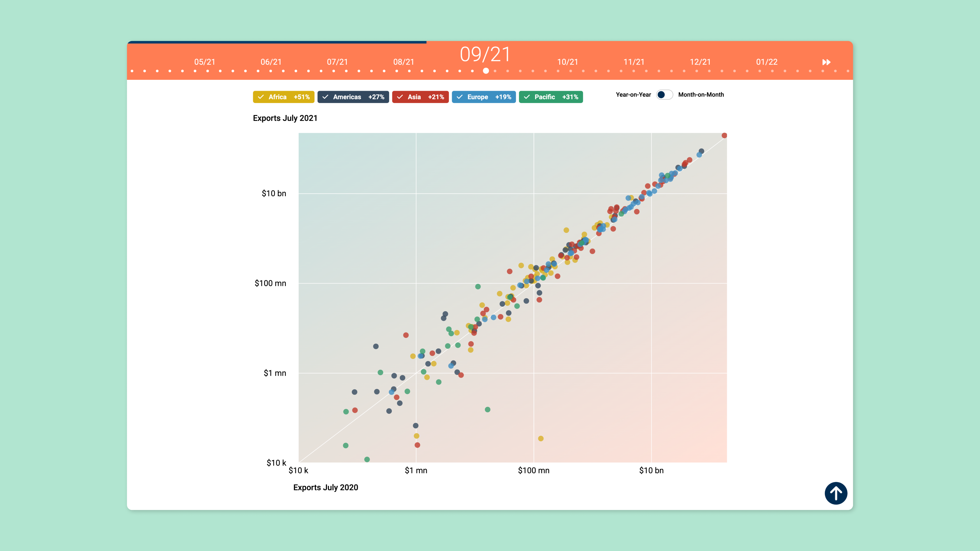Click the Exports July 2020 axis title
Image resolution: width=980 pixels, height=551 pixels.
(x=326, y=487)
